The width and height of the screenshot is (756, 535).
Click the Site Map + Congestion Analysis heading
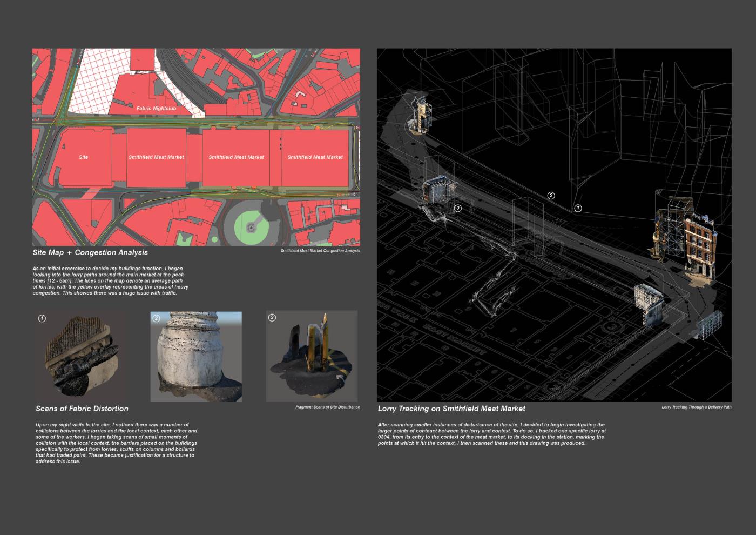[90, 252]
